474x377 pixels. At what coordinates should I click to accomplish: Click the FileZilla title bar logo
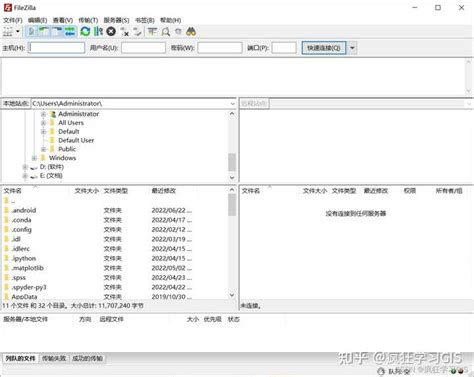[x=8, y=7]
